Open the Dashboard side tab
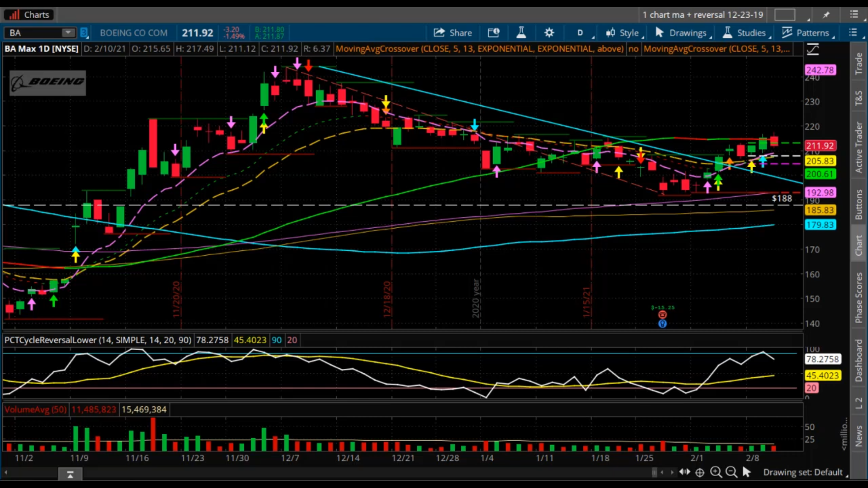The height and width of the screenshot is (488, 868). (x=859, y=361)
